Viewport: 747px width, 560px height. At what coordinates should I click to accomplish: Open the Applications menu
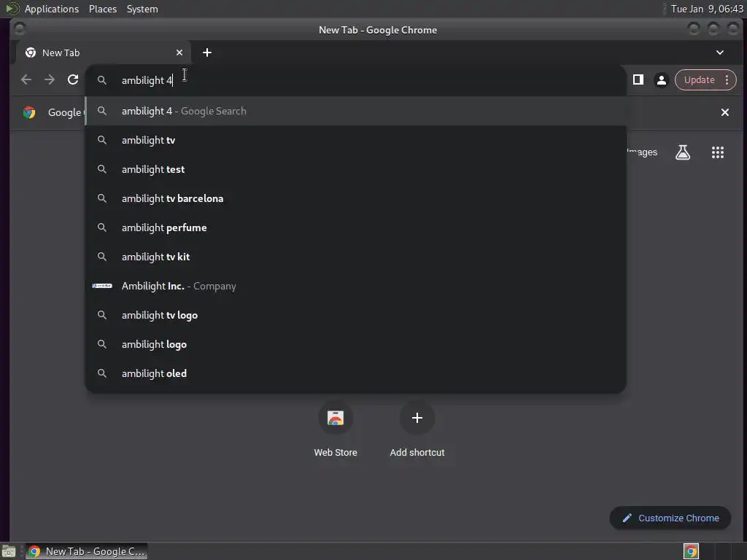pos(52,9)
